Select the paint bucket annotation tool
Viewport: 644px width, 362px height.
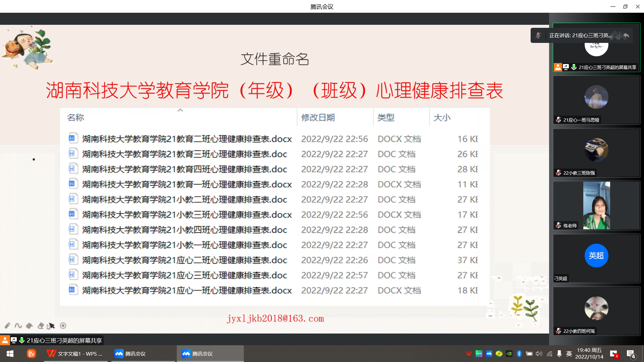tap(30, 325)
